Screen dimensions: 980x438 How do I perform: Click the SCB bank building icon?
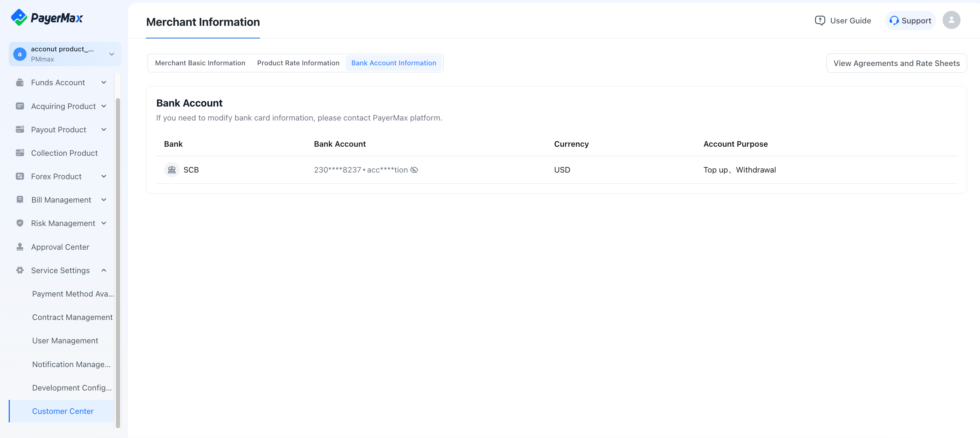pos(172,170)
